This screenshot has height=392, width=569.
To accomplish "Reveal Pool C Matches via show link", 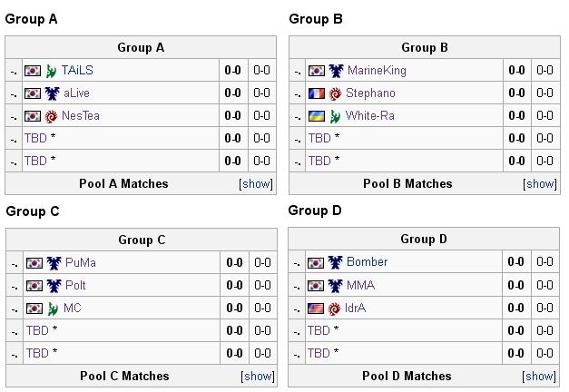I will point(258,377).
